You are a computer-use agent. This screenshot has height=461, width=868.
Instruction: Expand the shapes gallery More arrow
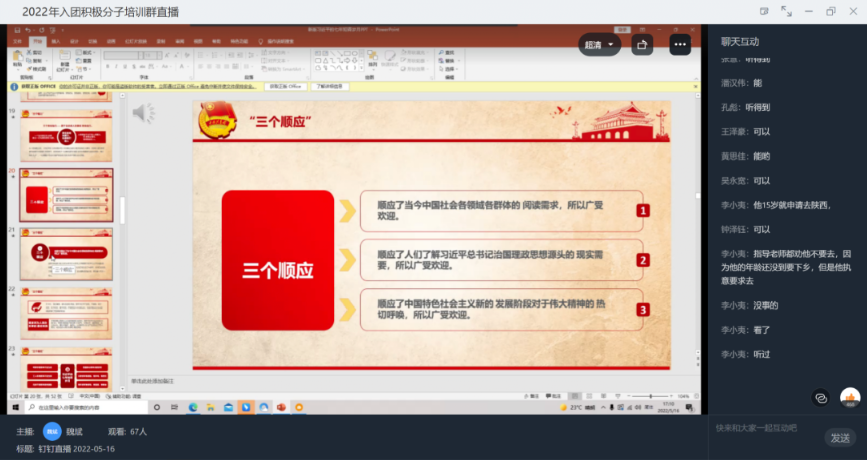(x=361, y=68)
